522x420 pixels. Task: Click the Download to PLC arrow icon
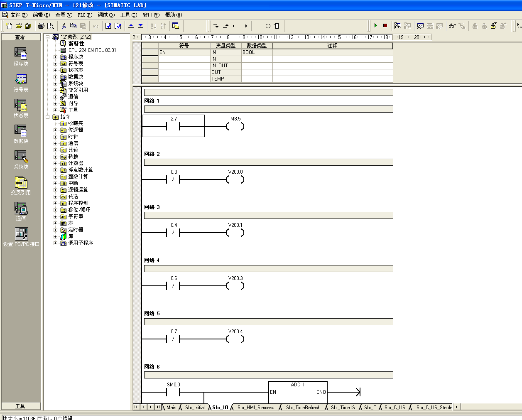point(140,26)
